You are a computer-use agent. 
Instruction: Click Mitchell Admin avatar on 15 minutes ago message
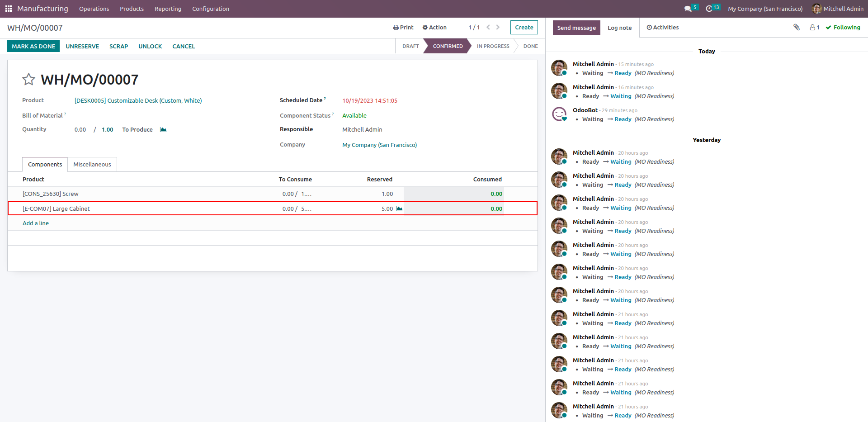pyautogui.click(x=559, y=68)
